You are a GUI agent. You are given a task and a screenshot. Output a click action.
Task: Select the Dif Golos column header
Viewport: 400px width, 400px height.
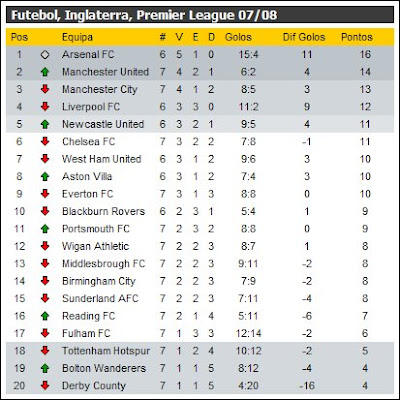click(304, 37)
